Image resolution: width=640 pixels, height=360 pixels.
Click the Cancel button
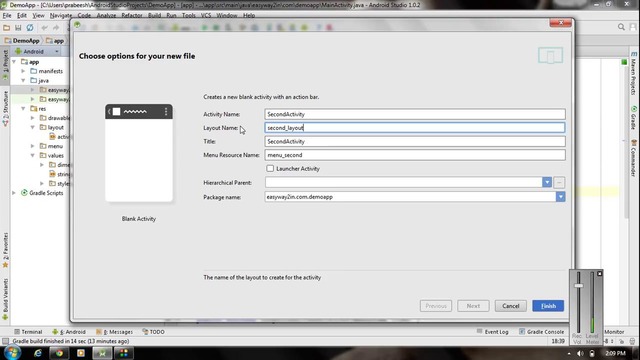(x=511, y=306)
